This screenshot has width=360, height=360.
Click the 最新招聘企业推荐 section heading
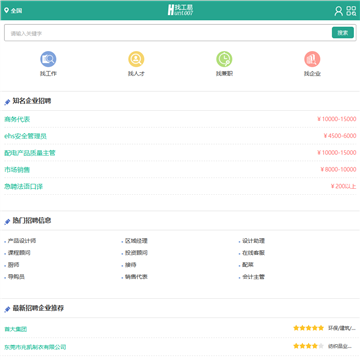[38, 308]
